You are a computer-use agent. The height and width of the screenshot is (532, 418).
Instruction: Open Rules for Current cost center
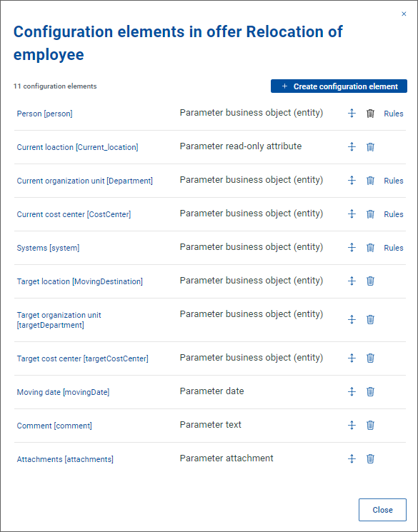coord(394,214)
